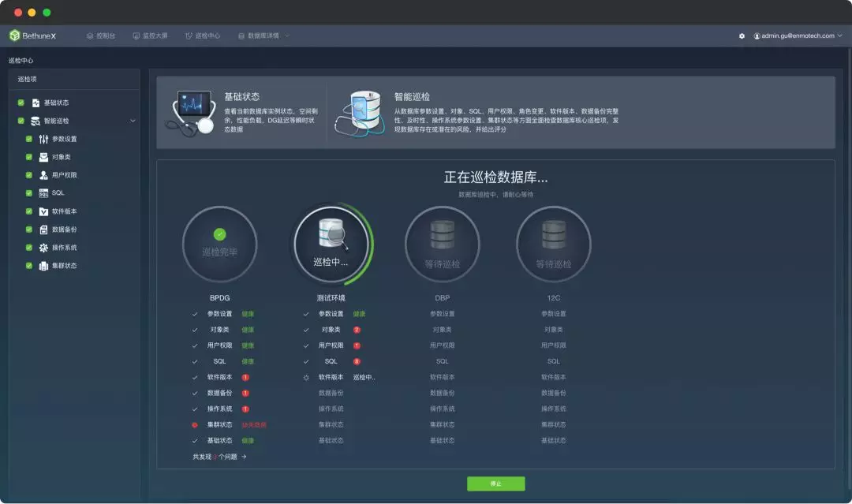Viewport: 852px width, 504px height.
Task: Click the 基础状态 sidebar pulse icon
Action: 35,103
